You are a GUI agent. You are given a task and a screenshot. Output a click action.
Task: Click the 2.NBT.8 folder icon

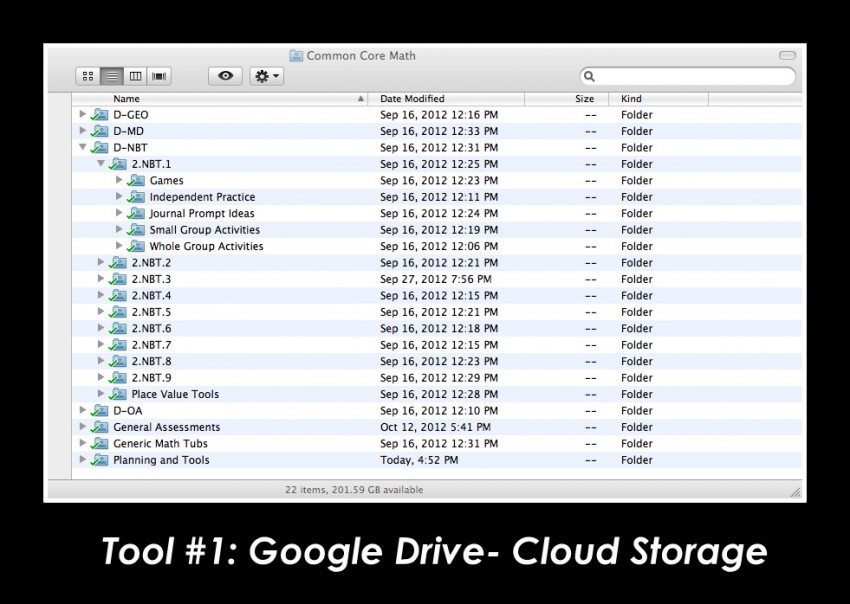[118, 361]
